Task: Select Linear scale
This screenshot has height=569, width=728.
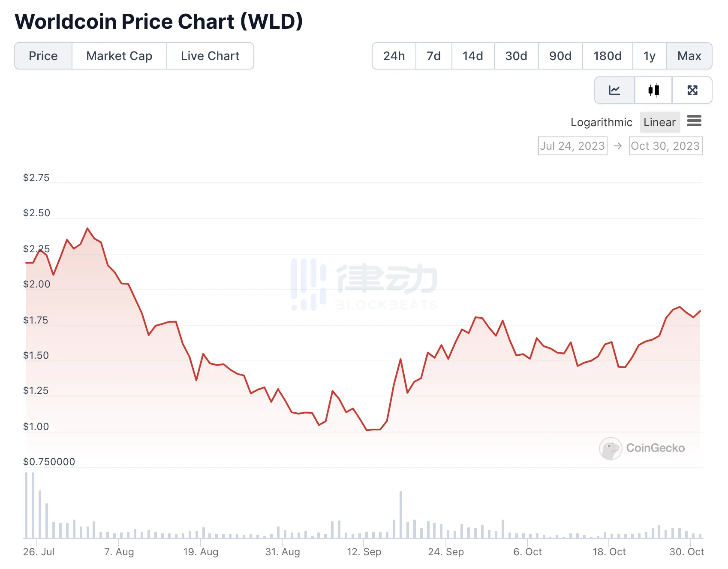Action: pos(659,122)
